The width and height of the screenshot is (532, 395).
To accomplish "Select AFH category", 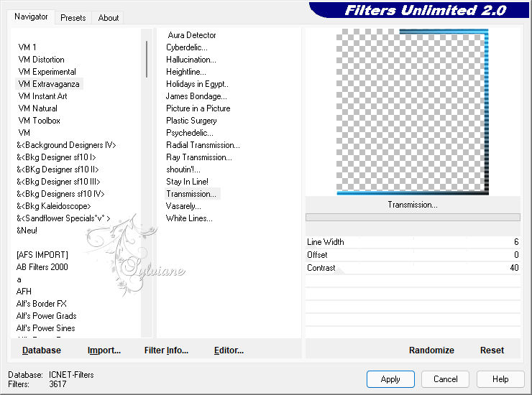I will (24, 292).
